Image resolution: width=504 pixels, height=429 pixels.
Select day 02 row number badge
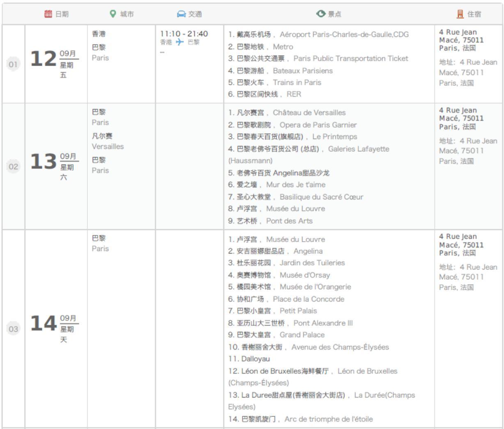point(14,167)
